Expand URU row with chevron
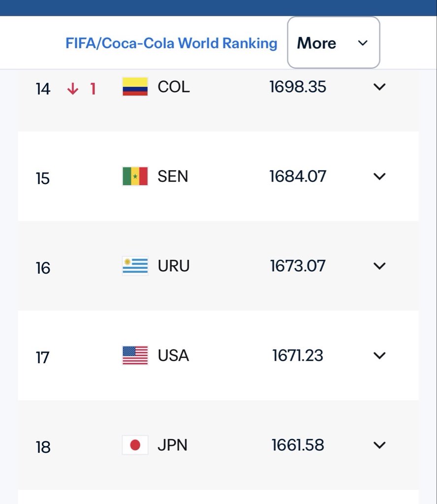The width and height of the screenshot is (437, 504). point(379,266)
